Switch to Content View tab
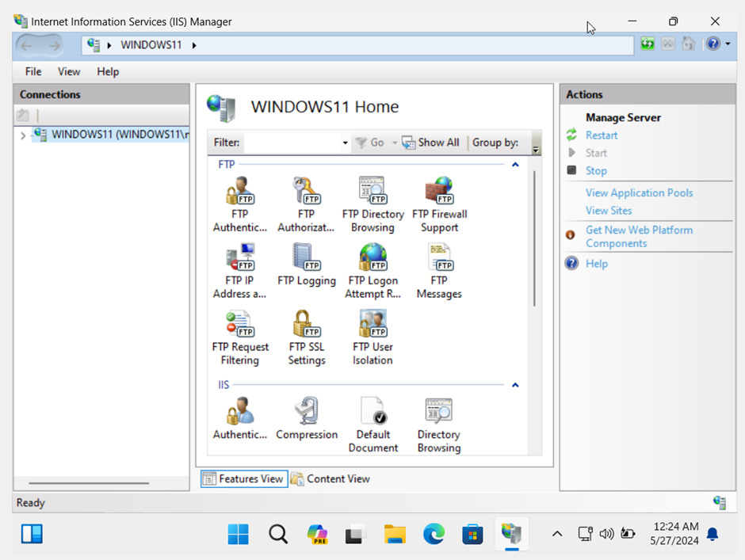The width and height of the screenshot is (745, 560). coord(330,478)
